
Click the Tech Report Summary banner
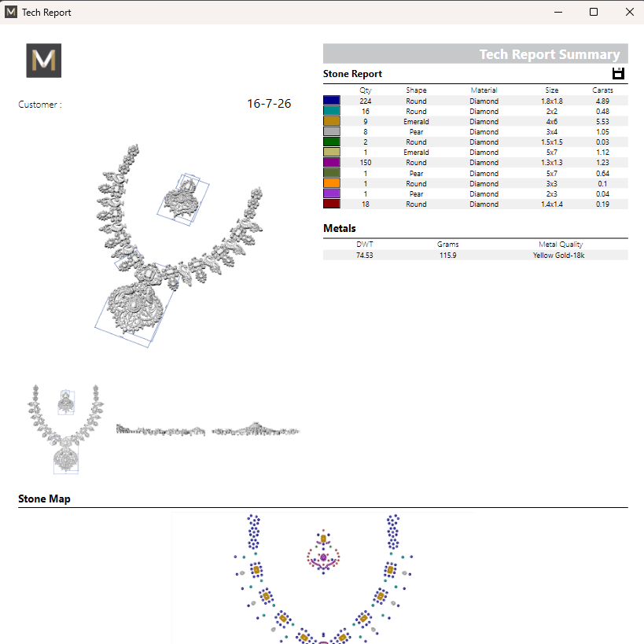point(475,53)
